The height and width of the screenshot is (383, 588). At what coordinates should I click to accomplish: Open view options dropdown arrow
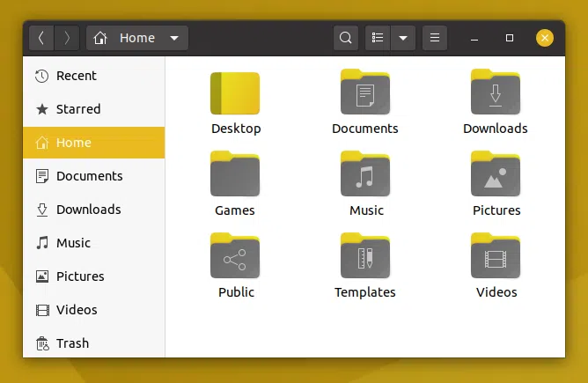coord(403,38)
